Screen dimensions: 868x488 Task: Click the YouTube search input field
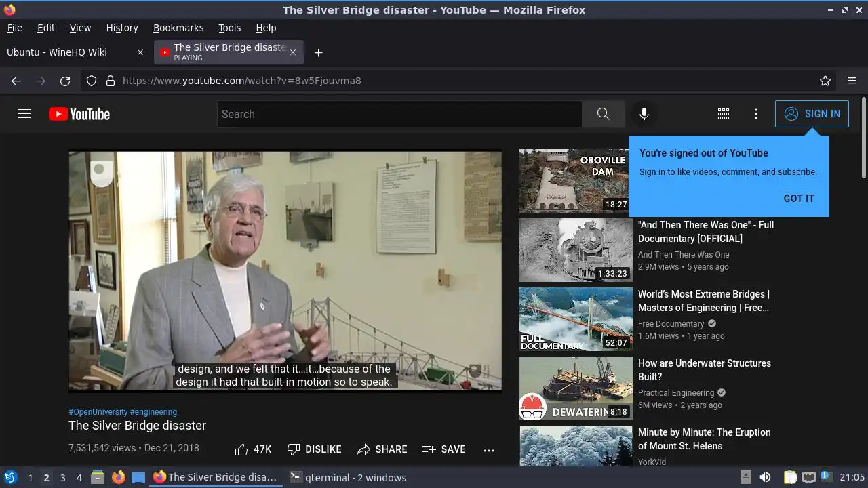click(x=399, y=114)
